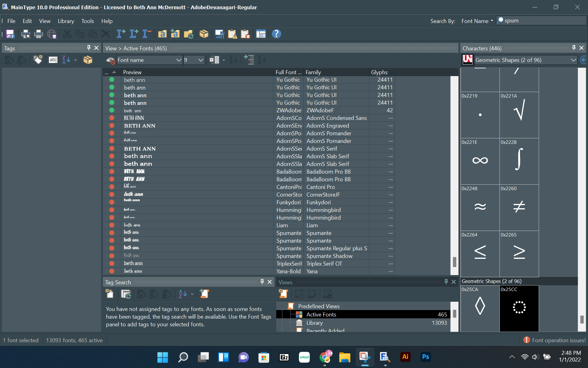
Task: Toggle status dot for AdornS Condensed Sans
Action: point(112,118)
